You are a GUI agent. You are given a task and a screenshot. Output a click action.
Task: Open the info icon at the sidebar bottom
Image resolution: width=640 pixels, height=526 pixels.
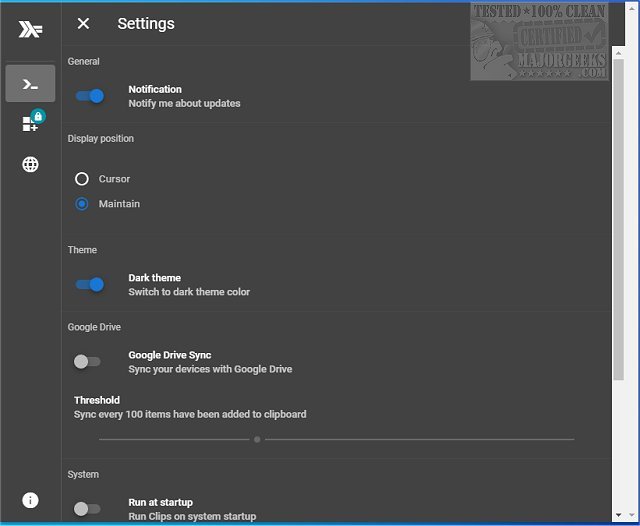(30, 500)
